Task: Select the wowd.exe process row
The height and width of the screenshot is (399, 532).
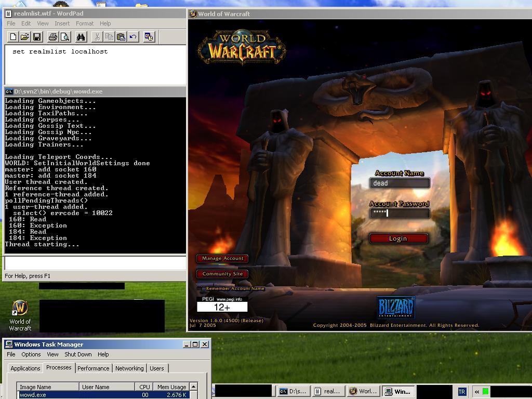Action: pos(103,395)
